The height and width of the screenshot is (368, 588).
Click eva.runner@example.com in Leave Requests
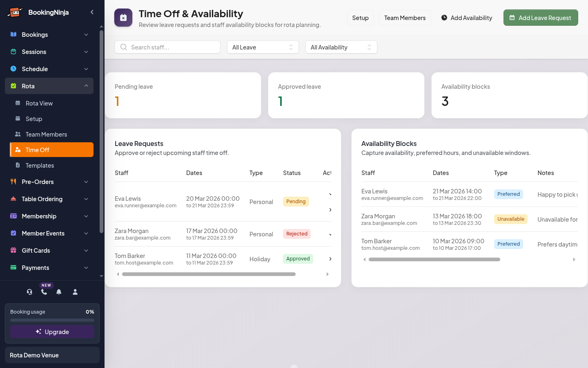click(146, 206)
